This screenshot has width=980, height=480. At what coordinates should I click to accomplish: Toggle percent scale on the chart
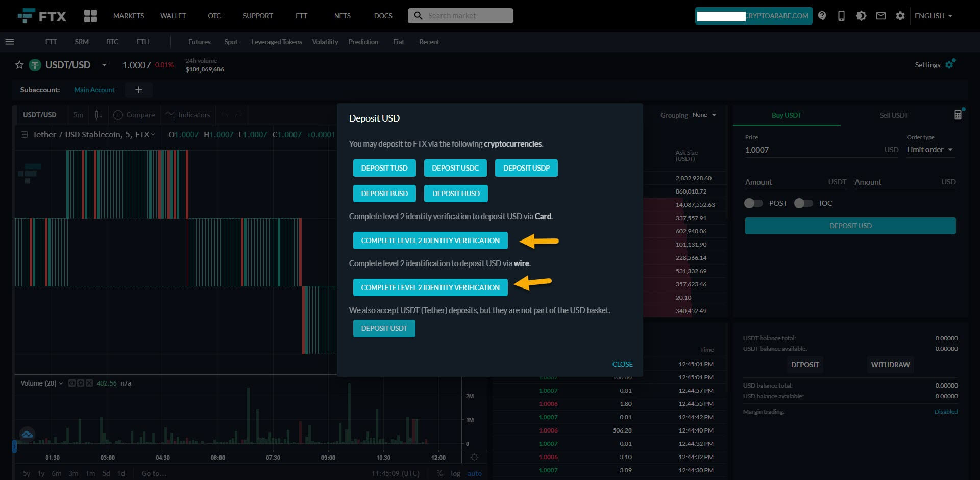click(439, 473)
